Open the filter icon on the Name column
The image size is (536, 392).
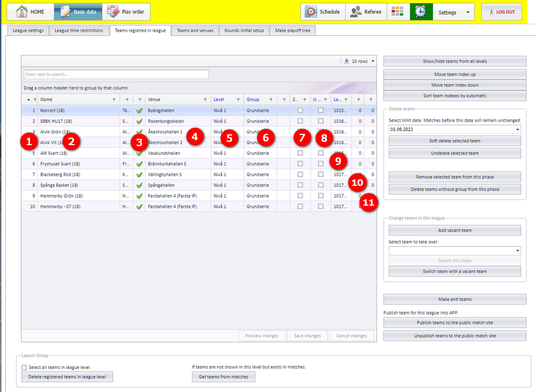(x=114, y=100)
